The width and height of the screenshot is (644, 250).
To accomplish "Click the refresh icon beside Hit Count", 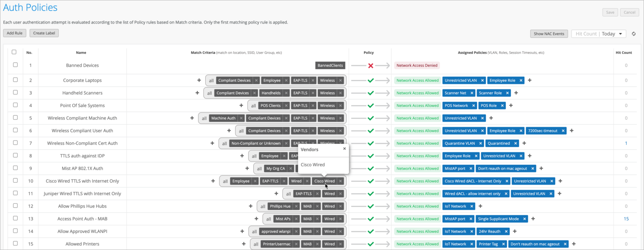I will point(634,34).
